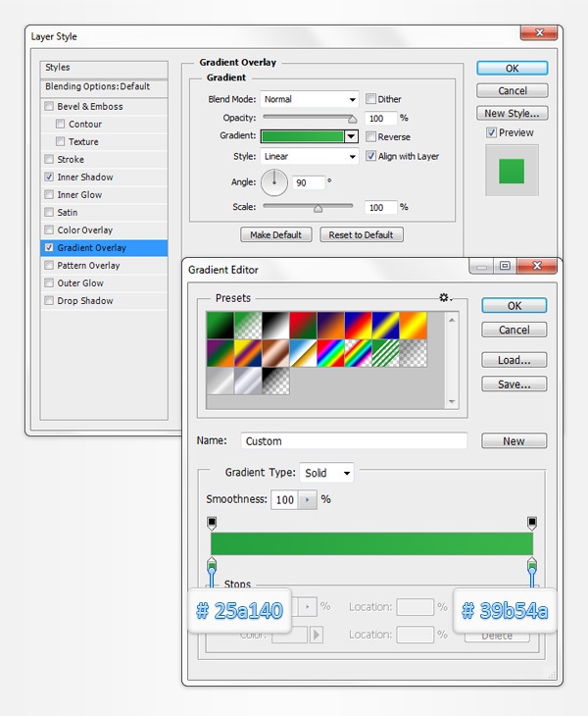Click the right green color stop
The image size is (588, 716).
point(532,566)
